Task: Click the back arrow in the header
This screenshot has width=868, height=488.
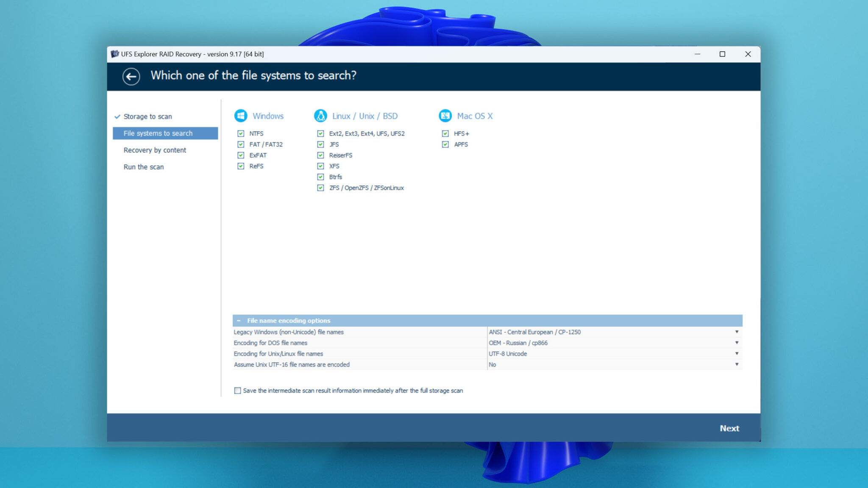Action: [131, 77]
